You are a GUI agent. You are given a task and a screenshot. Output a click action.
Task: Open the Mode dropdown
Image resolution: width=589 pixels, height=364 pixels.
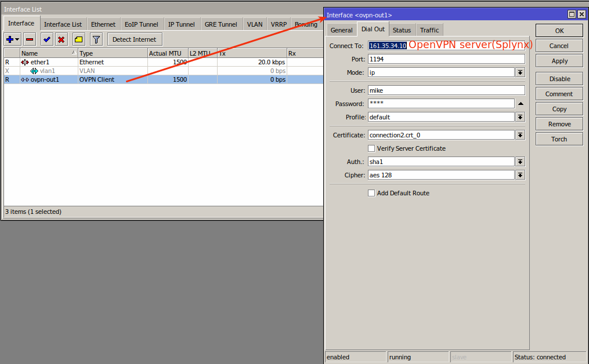coord(521,72)
